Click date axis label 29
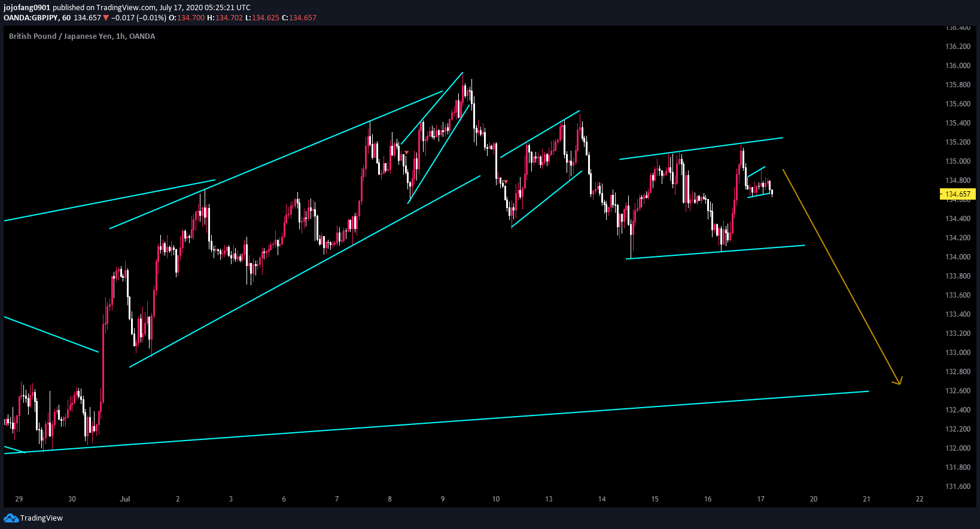 point(19,499)
